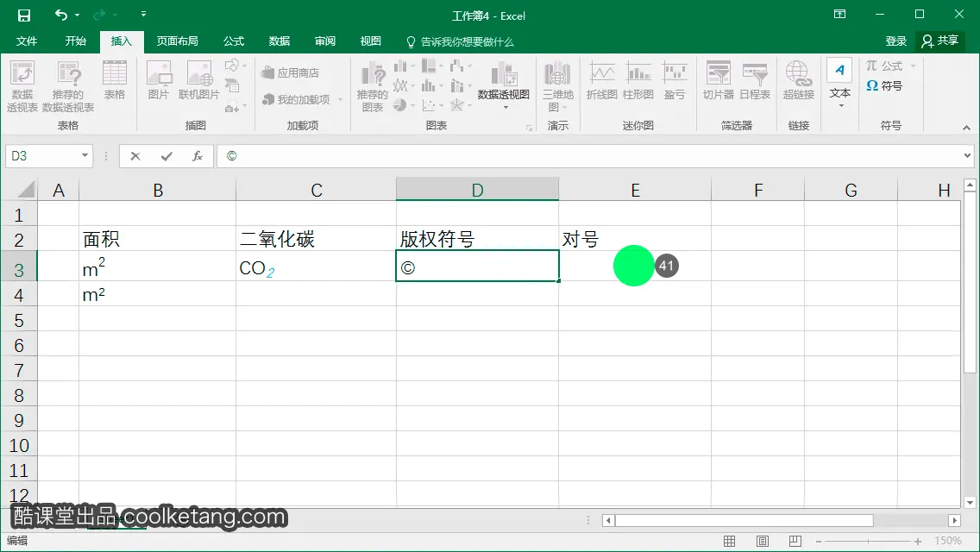Switch to the 审阅 ribbon tab

tap(325, 41)
